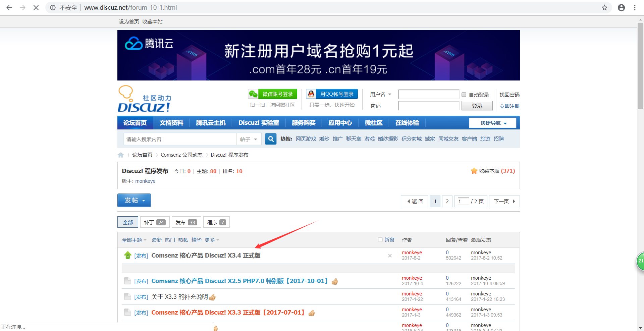This screenshot has height=331, width=644.
Task: Click the breadcrumb home icon
Action: 121,155
